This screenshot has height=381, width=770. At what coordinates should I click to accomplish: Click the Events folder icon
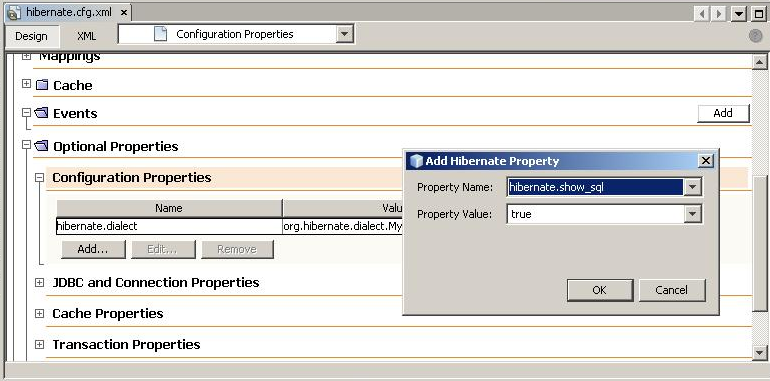click(42, 113)
